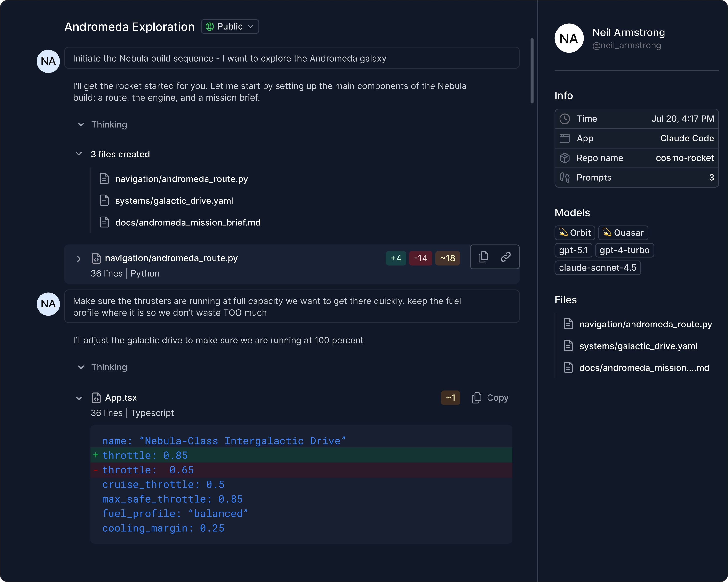This screenshot has height=582, width=728.
Task: Click the footprints icon beside Prompts
Action: (565, 178)
